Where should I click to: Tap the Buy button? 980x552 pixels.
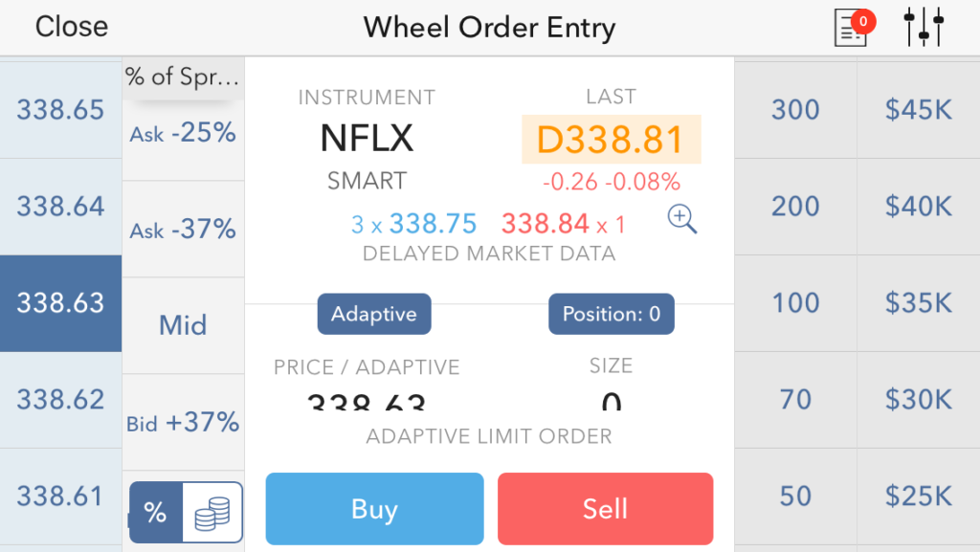point(374,509)
